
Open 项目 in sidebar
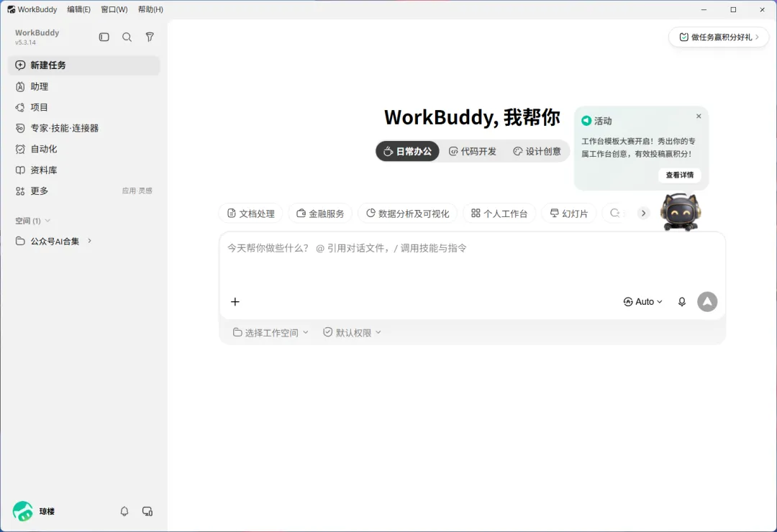83,108
